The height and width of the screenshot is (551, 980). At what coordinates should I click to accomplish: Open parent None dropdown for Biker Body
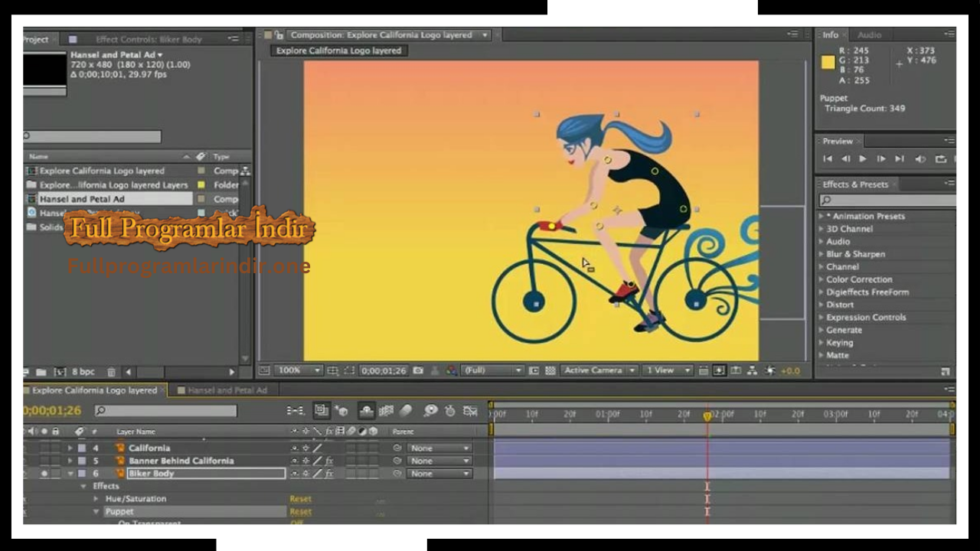(x=439, y=474)
